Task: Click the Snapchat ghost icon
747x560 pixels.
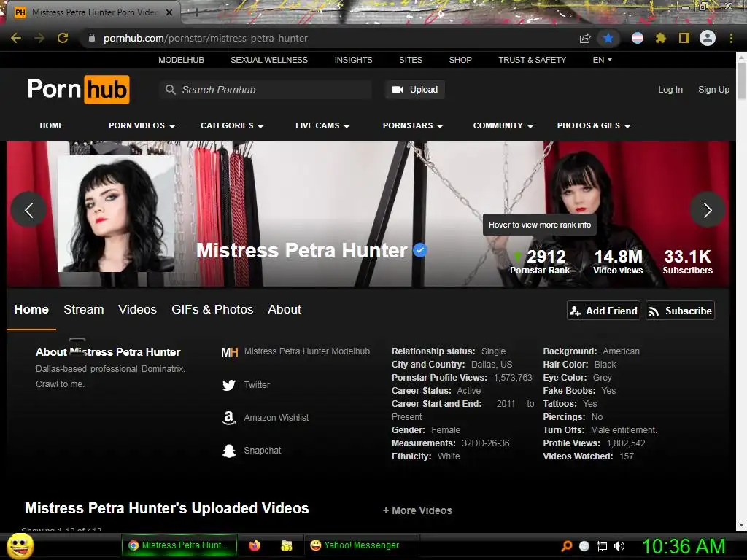Action: (x=229, y=451)
